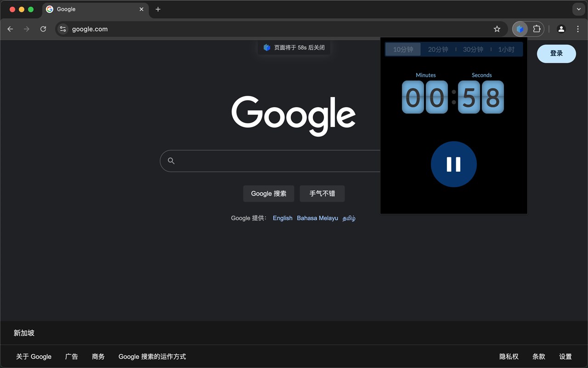Open the Extensions puzzle icon
588x368 pixels.
tap(537, 29)
